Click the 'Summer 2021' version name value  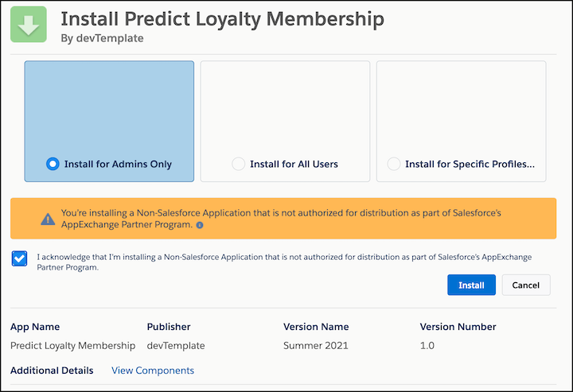coord(316,346)
